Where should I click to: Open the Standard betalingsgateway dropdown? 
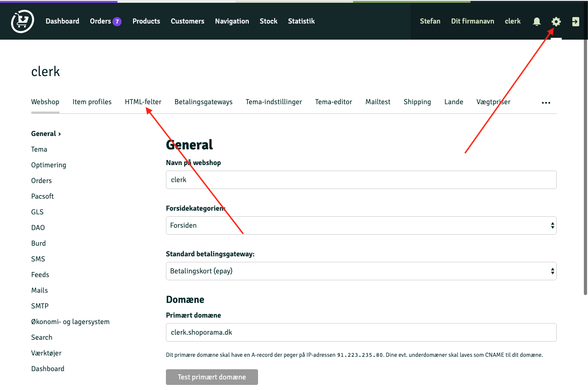pos(361,271)
